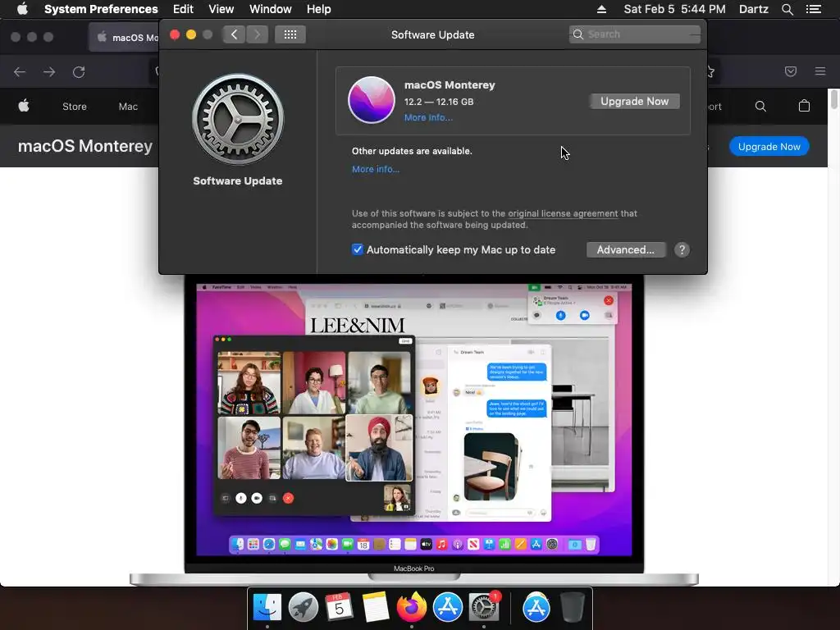Open Launchpad from the Dock
Screen dimensions: 840x630
tap(304, 607)
